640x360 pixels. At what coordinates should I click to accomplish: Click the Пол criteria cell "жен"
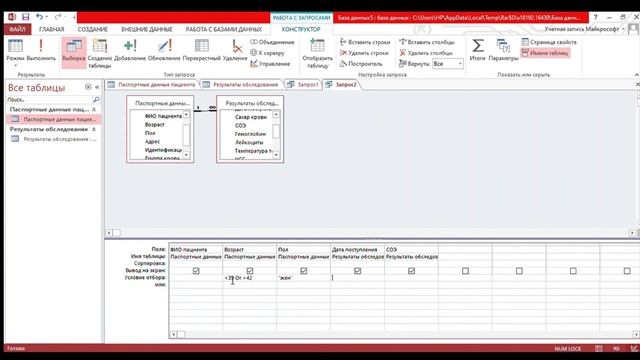303,278
